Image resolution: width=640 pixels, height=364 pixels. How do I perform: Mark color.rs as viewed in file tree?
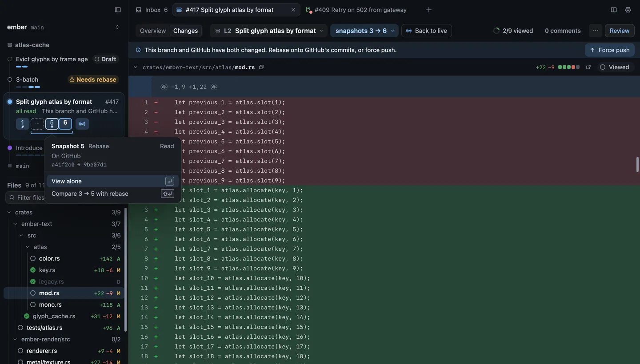(33, 258)
